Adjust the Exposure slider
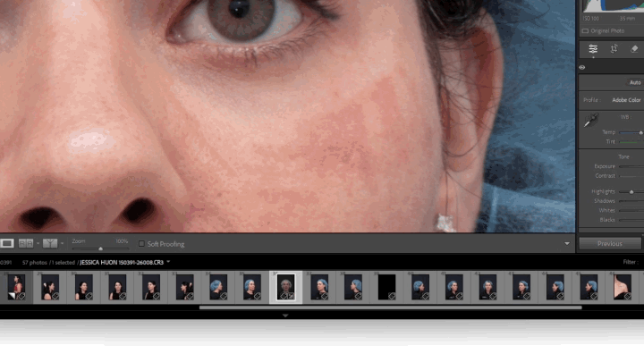Image resolution: width=644 pixels, height=362 pixels. click(631, 166)
